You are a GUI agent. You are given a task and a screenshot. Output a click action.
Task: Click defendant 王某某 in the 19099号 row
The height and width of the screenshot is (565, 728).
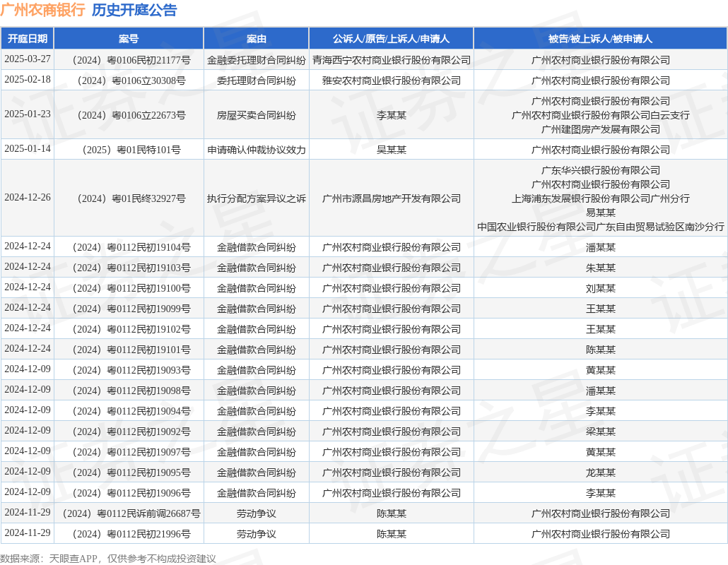coord(600,309)
